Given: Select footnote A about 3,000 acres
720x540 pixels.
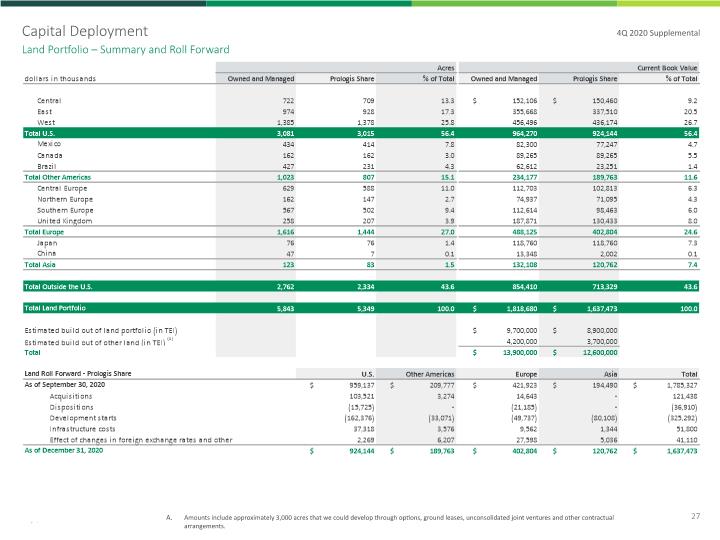Looking at the screenshot, I should 390,522.
